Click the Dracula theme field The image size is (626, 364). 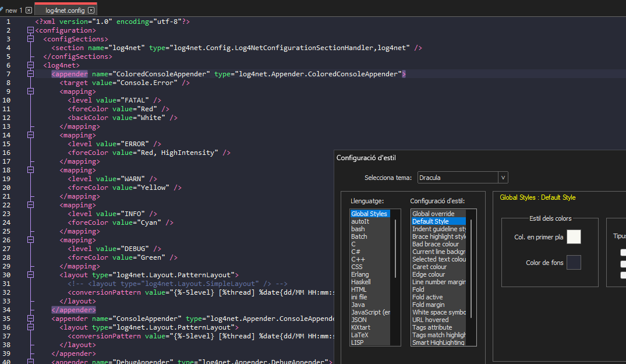coord(458,178)
